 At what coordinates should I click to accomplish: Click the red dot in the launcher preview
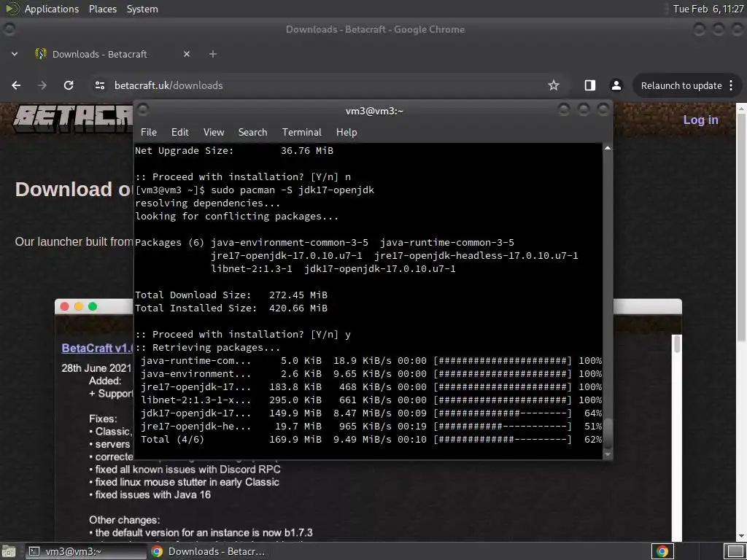tap(65, 306)
